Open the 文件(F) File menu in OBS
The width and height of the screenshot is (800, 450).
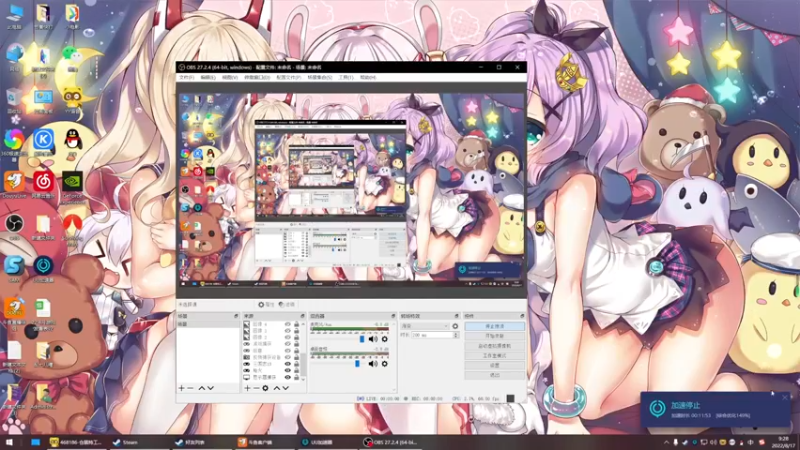pos(186,78)
